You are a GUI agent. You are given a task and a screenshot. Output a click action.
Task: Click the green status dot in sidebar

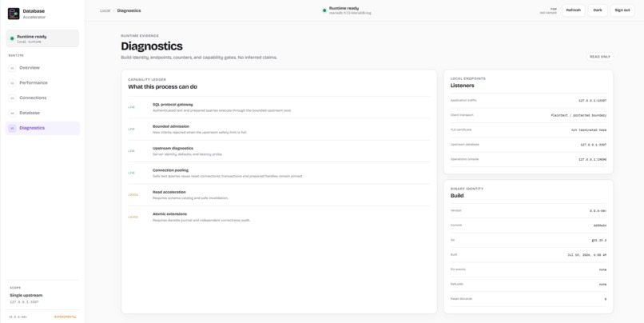click(12, 38)
